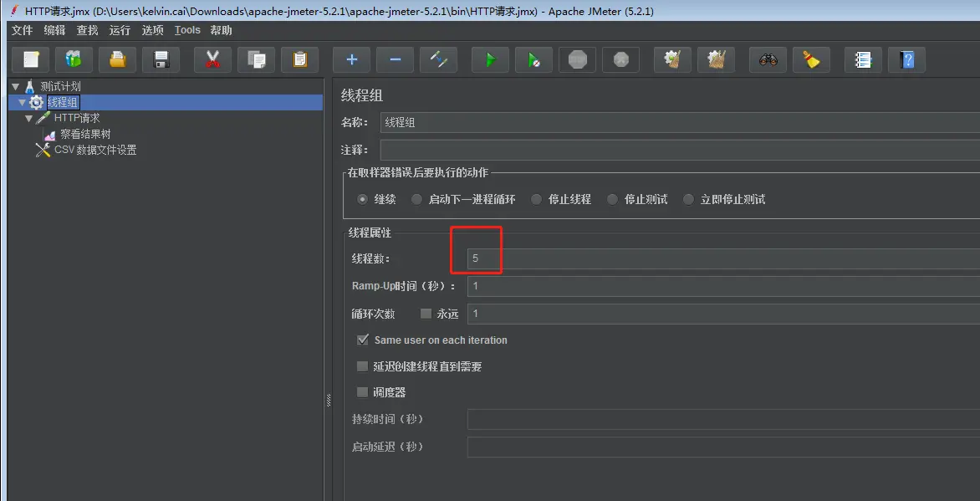Click the Stop test icon
Image resolution: width=980 pixels, height=501 pixels.
point(578,59)
